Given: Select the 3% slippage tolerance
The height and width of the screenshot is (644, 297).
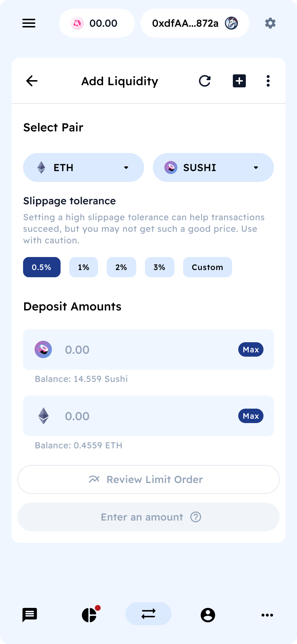Looking at the screenshot, I should click(159, 267).
